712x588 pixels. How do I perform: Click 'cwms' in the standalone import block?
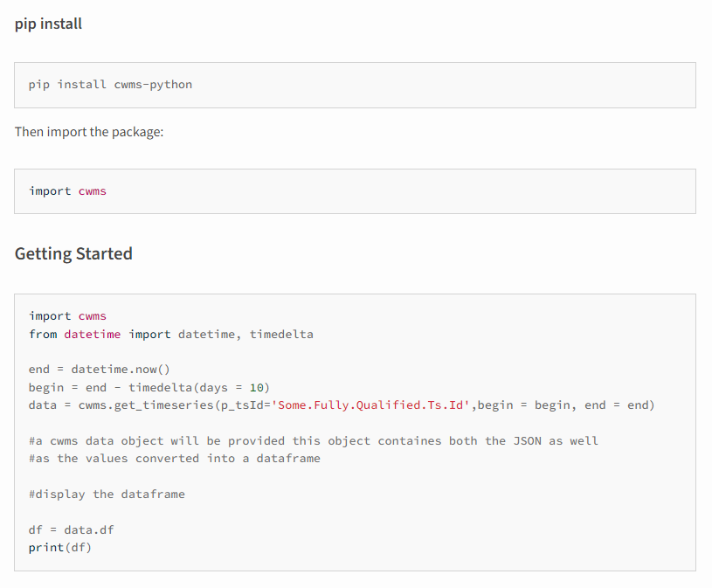pyautogui.click(x=93, y=191)
